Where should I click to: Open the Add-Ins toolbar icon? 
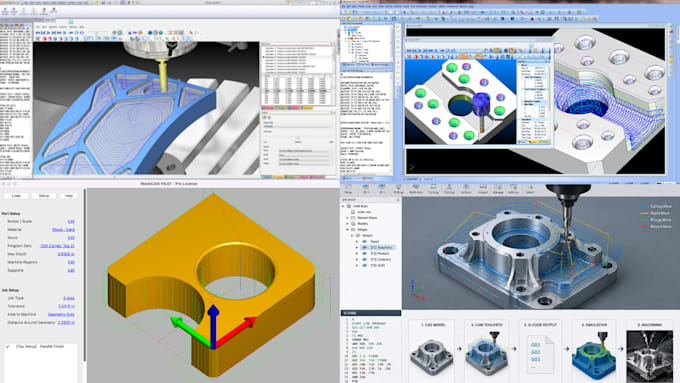tap(513, 189)
